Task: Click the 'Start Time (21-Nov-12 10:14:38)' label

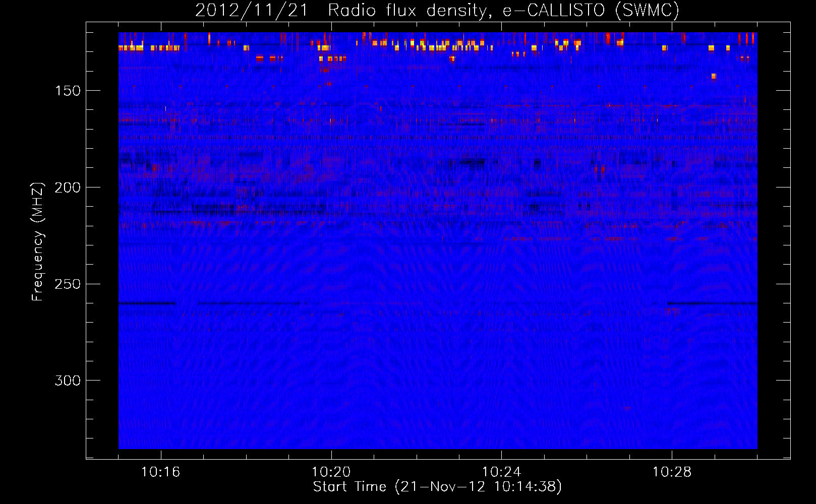Action: point(437,487)
